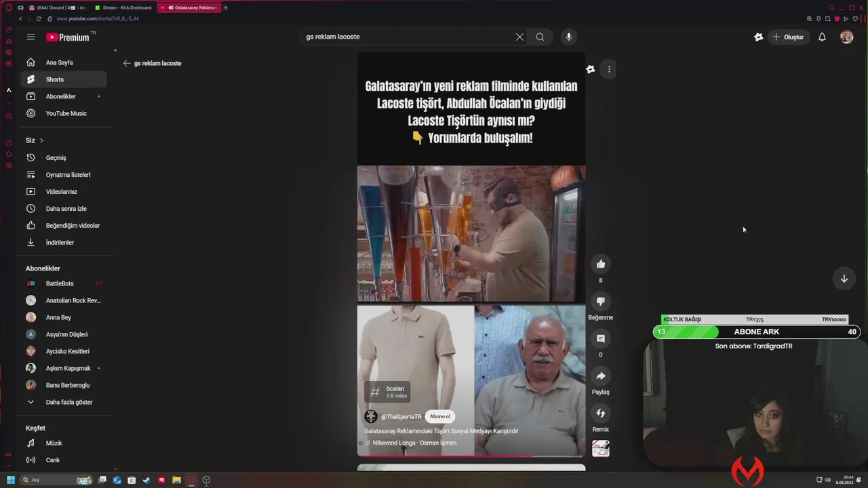868x488 pixels.
Task: Open @TheSportsTR channel link
Action: click(401, 417)
